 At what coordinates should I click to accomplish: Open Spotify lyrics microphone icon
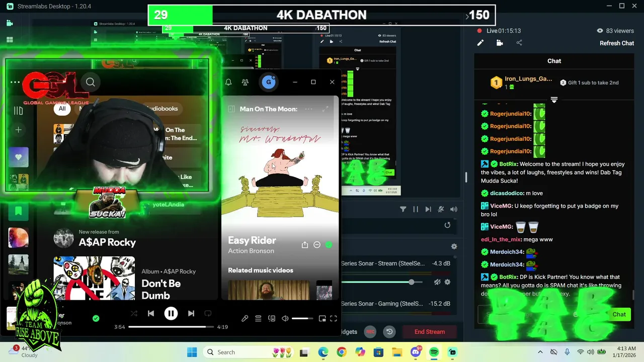245,318
